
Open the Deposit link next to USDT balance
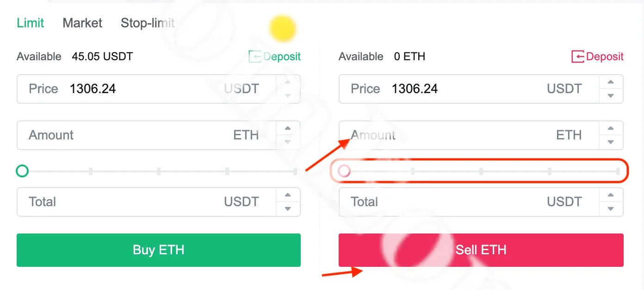click(x=279, y=56)
